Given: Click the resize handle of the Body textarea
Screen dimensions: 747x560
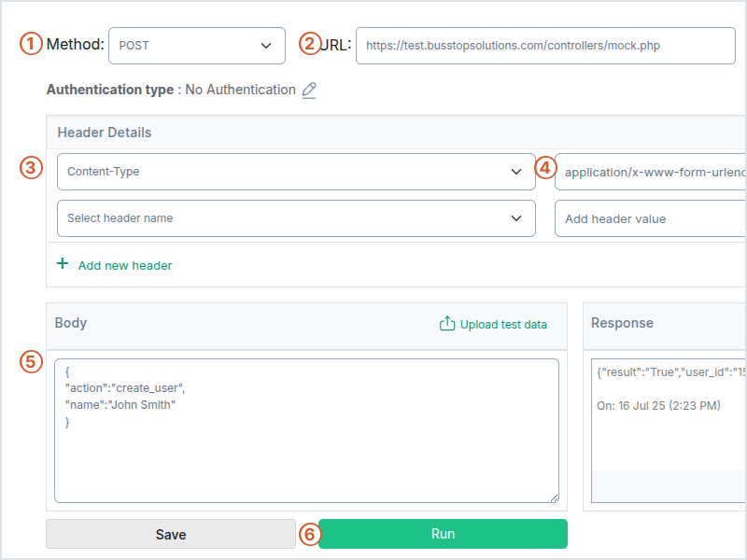Looking at the screenshot, I should pyautogui.click(x=553, y=497).
